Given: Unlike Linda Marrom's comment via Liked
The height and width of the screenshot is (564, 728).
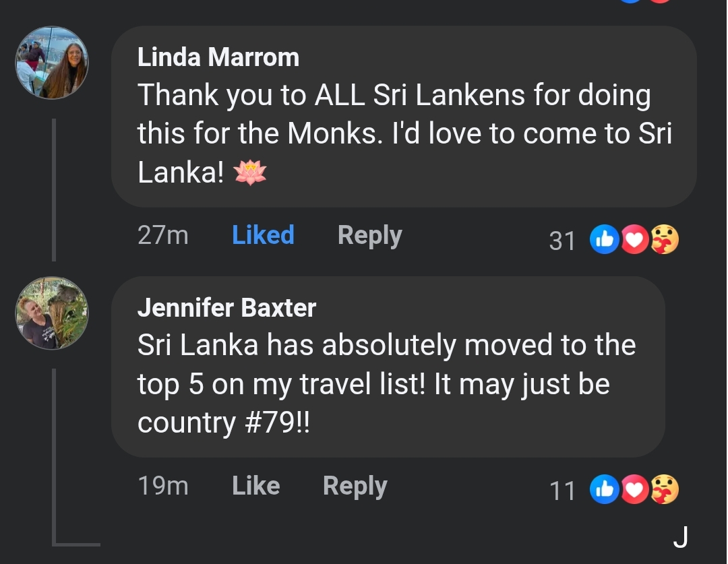Looking at the screenshot, I should [x=263, y=235].
